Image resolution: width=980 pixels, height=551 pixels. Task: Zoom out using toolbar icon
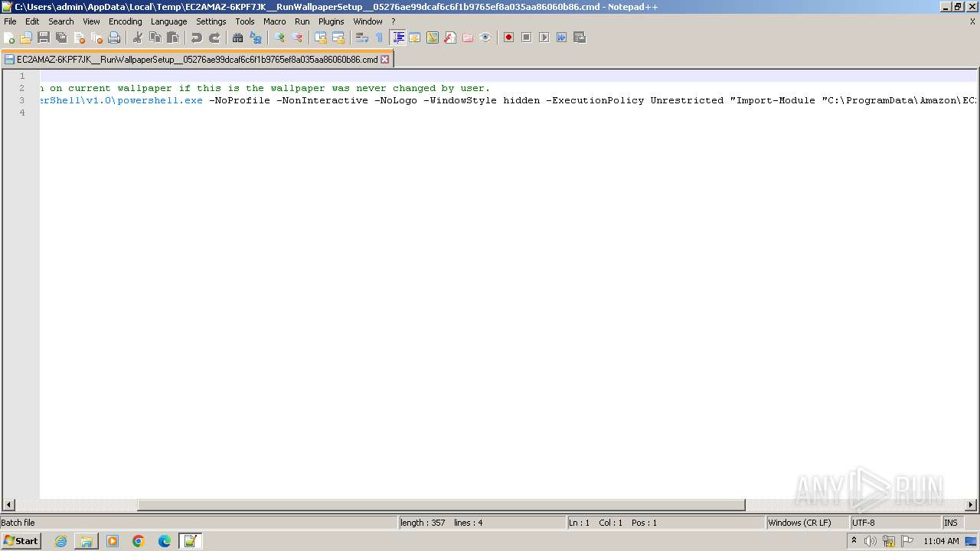(297, 37)
